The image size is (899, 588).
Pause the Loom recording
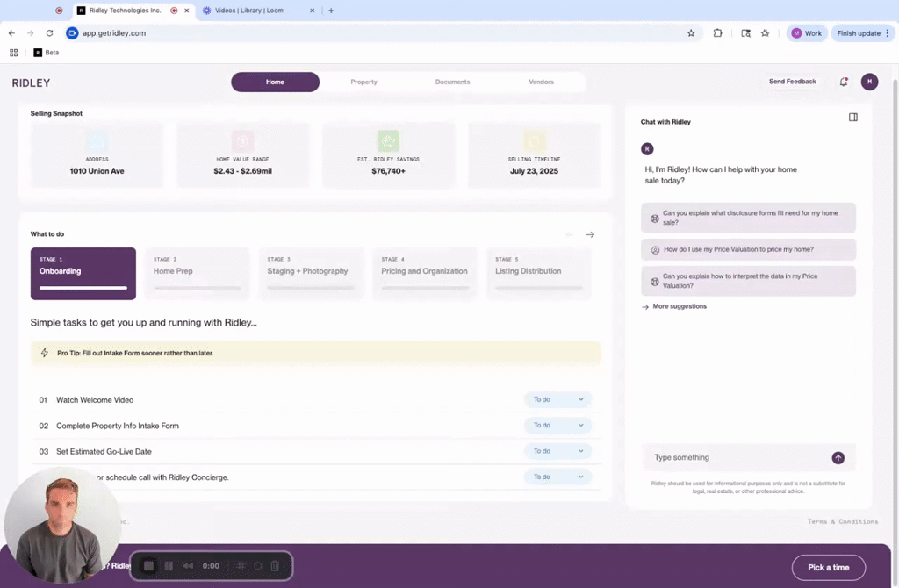click(x=169, y=566)
